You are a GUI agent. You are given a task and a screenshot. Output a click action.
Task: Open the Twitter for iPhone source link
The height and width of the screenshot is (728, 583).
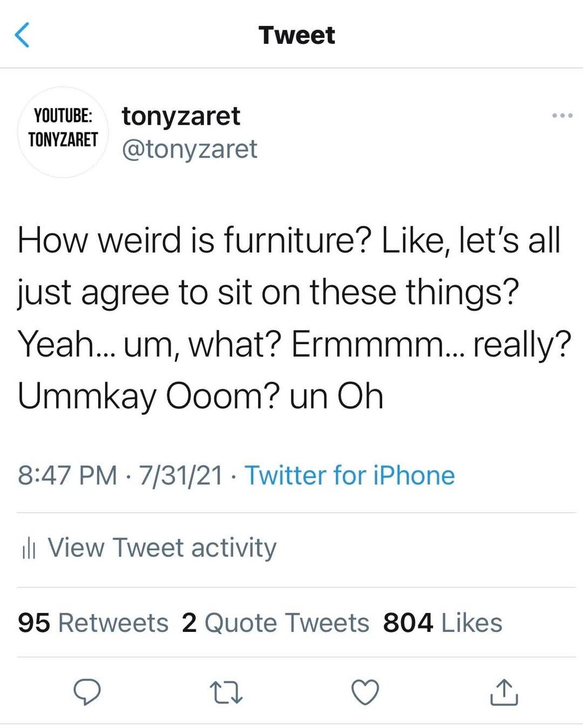coord(350,475)
